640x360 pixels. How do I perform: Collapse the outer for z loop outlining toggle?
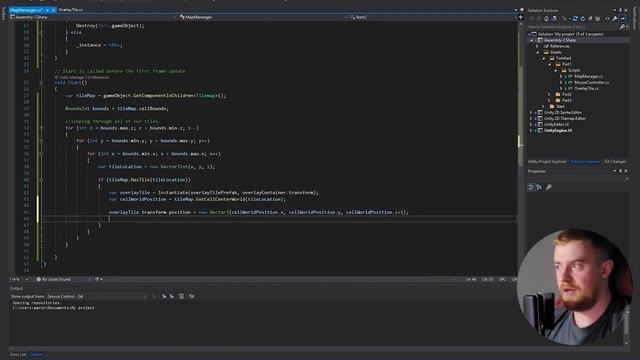point(41,128)
